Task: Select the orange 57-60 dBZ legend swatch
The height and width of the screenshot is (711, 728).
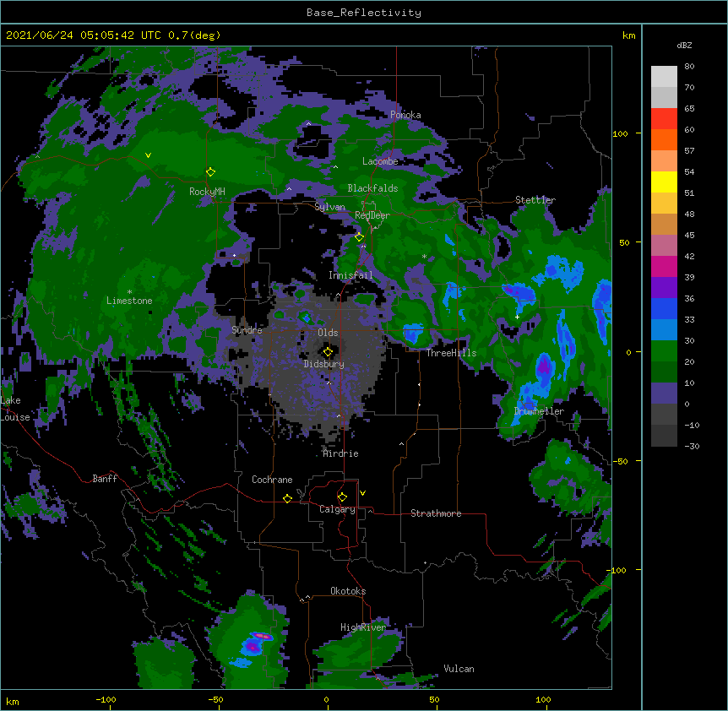Action: click(664, 139)
